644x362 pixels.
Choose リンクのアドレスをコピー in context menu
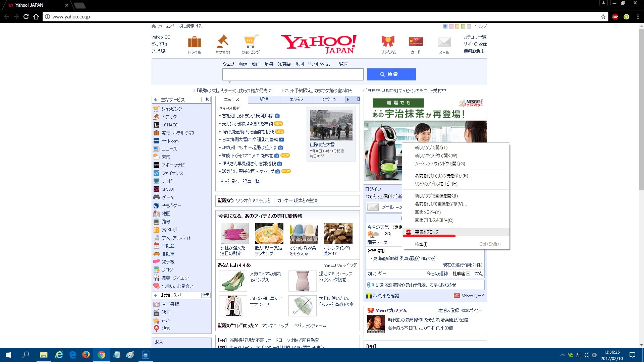pos(456,184)
